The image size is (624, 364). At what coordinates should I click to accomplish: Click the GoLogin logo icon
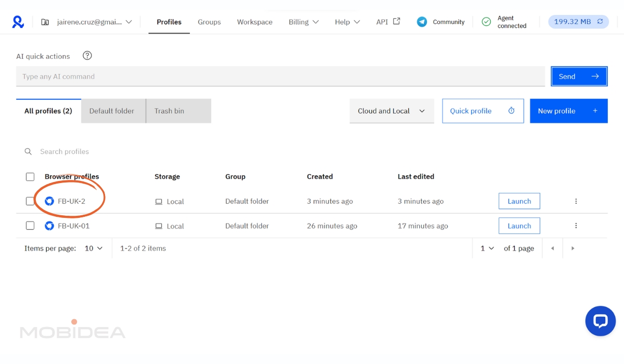coord(18,22)
